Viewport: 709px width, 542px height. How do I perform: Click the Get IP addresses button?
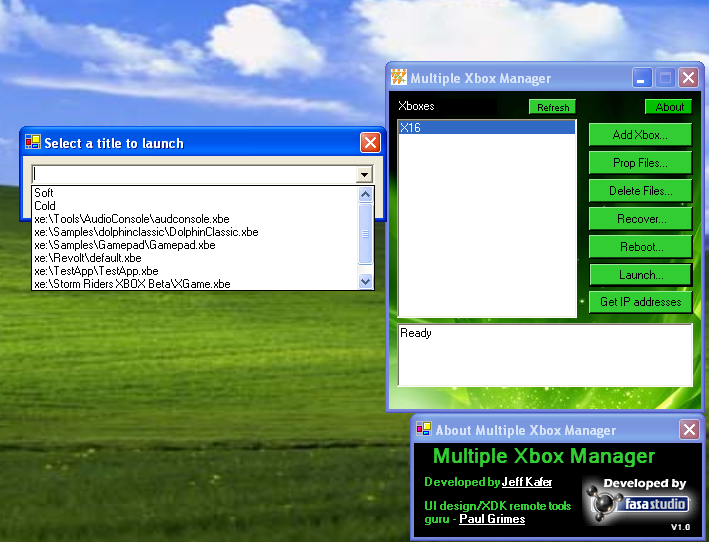640,302
